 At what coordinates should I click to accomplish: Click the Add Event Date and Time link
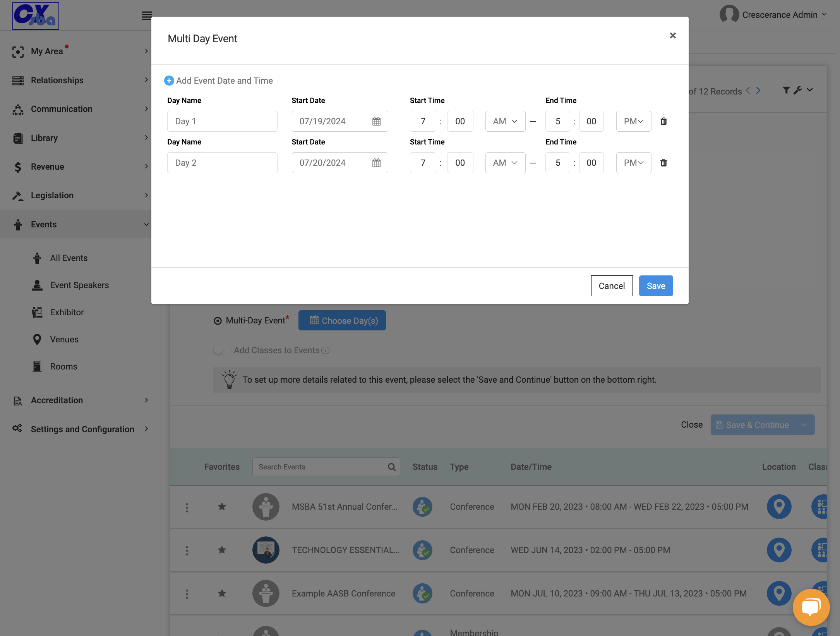point(225,81)
